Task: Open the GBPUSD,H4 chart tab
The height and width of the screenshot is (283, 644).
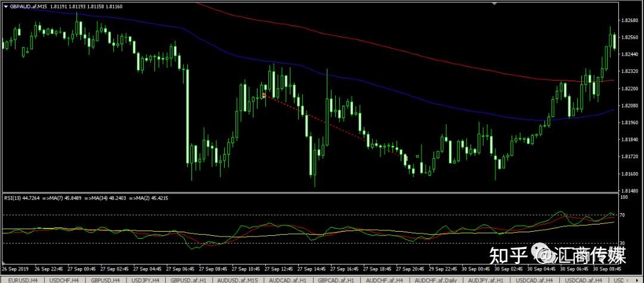Action: coord(106,280)
